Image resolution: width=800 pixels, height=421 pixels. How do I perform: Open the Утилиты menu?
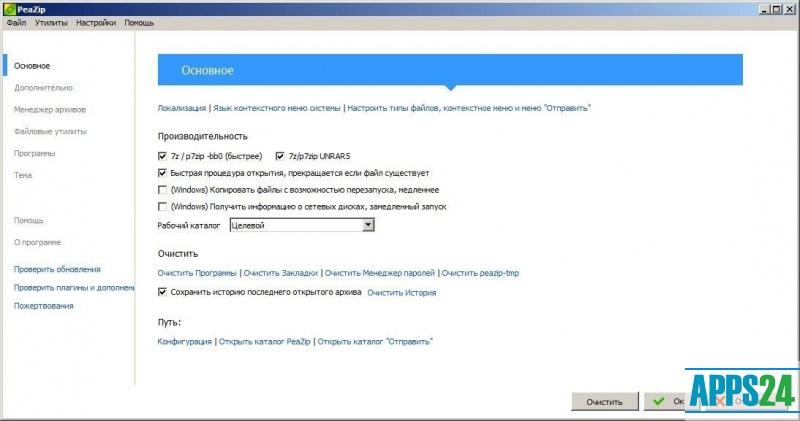51,23
